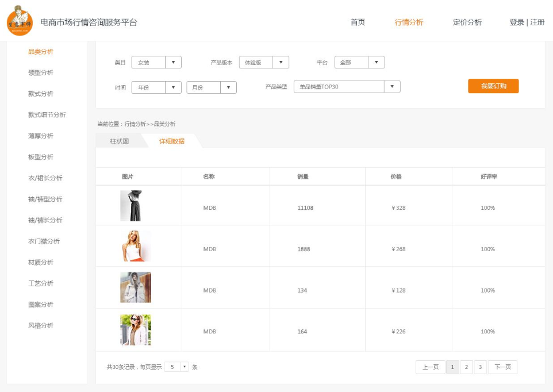Click the 登录 | 注册 link
553x392 pixels.
527,22
